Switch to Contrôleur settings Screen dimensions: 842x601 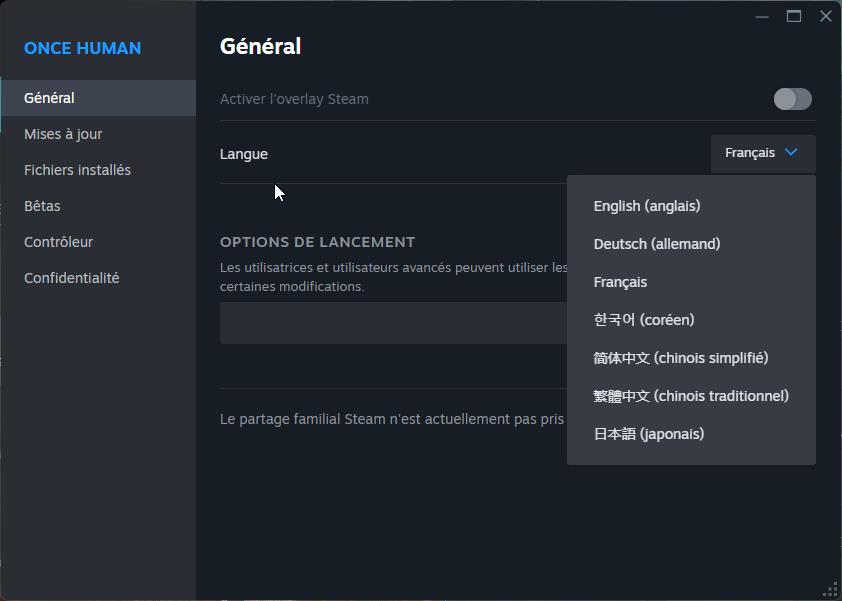coord(58,242)
